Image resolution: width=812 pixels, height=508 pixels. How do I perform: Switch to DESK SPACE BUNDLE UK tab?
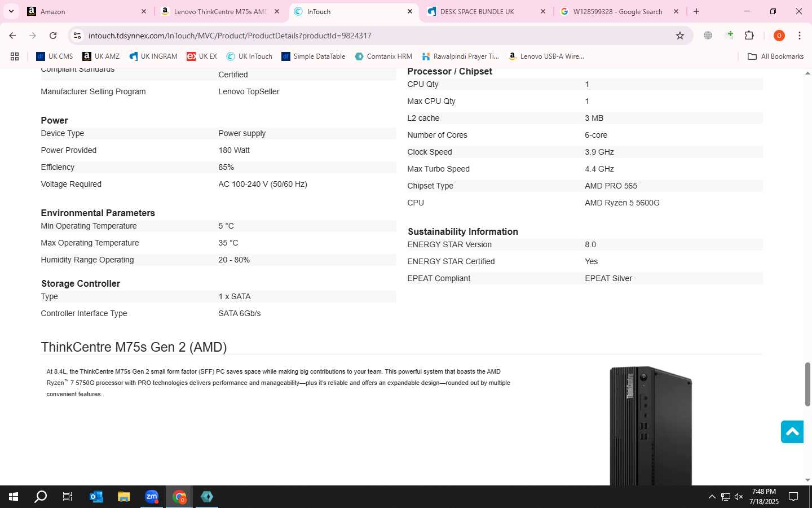(486, 11)
